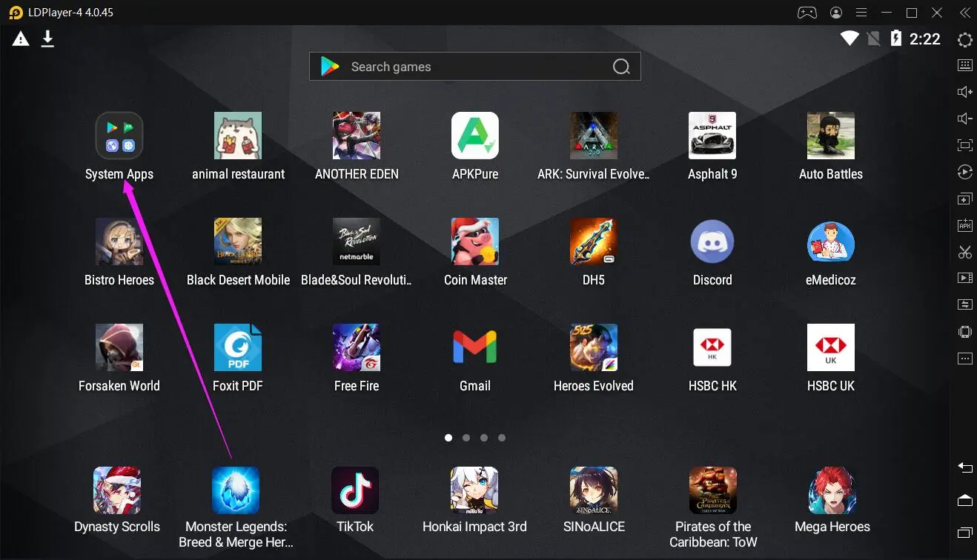This screenshot has height=560, width=977.
Task: Toggle fullscreen mode from the sidebar
Action: (x=965, y=145)
